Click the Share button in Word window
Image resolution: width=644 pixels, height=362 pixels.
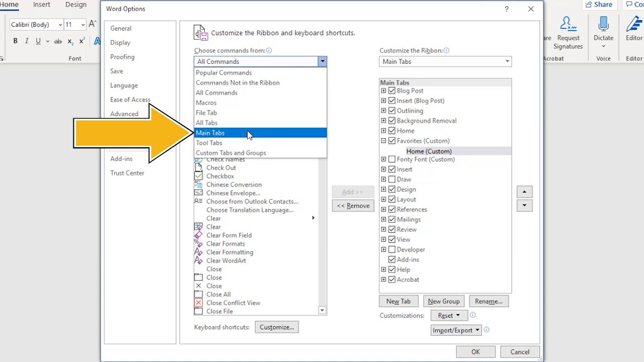599,5
